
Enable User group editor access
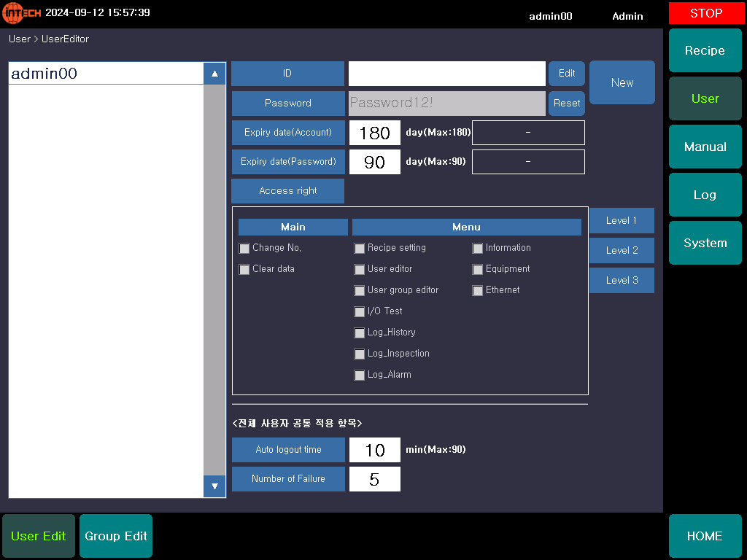tap(360, 291)
